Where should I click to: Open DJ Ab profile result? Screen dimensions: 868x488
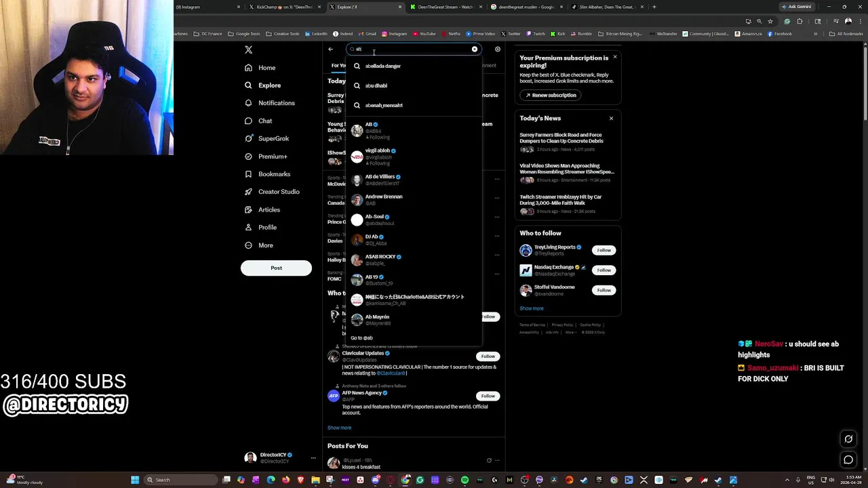click(x=414, y=240)
